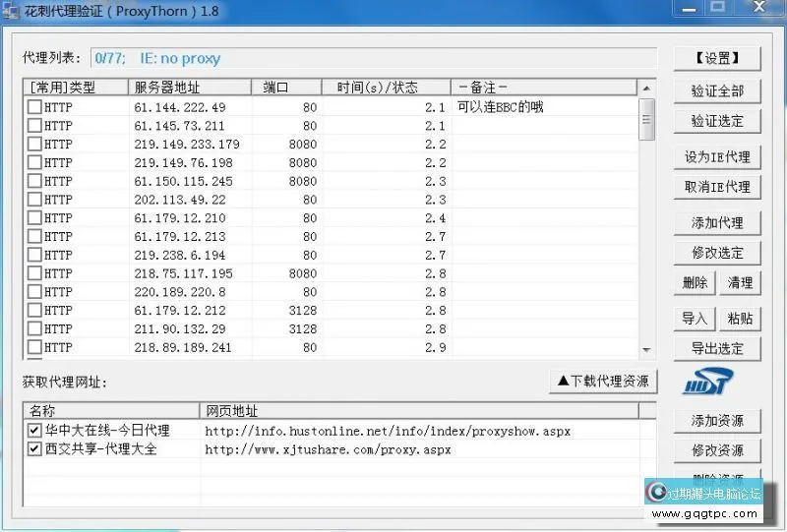Click the 删除 delete button
The width and height of the screenshot is (787, 532).
pos(695,282)
